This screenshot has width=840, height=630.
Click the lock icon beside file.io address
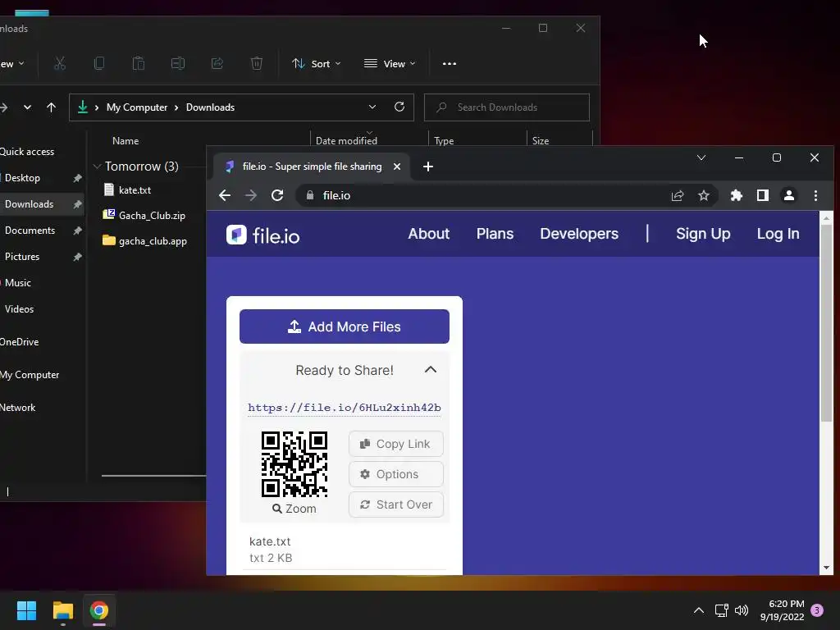click(309, 195)
